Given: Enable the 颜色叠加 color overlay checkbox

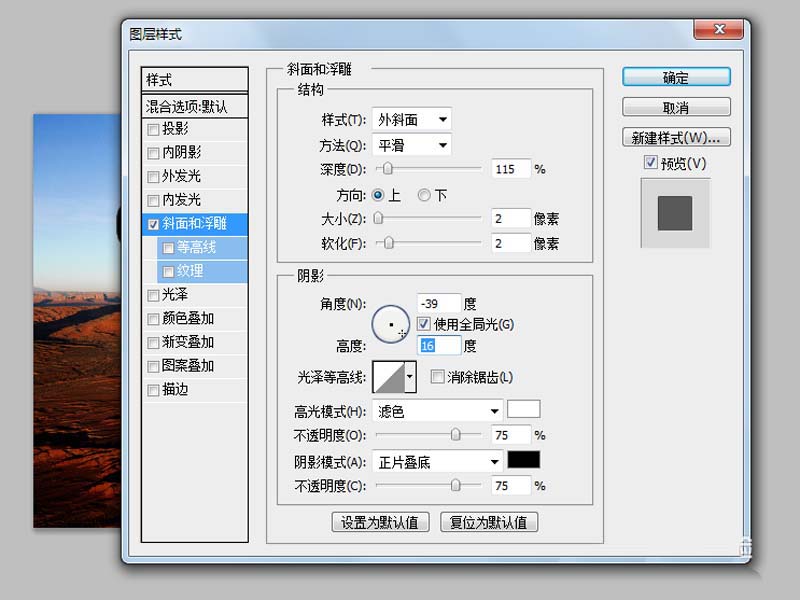Looking at the screenshot, I should [x=153, y=319].
